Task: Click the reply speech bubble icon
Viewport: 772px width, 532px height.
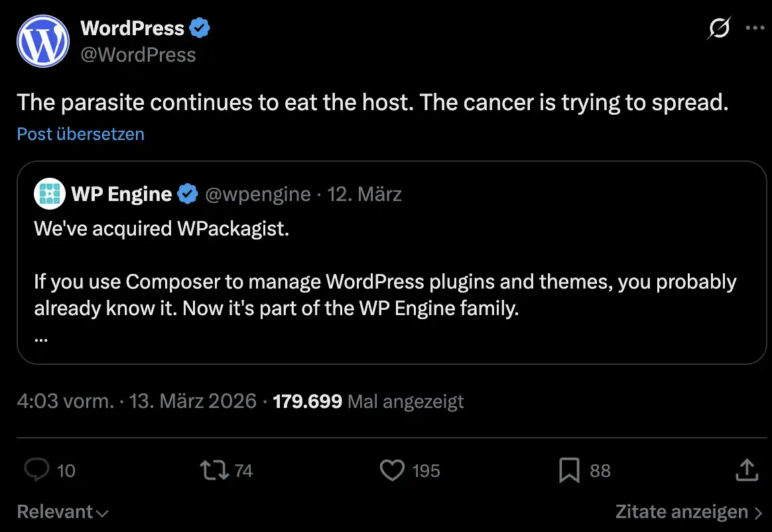Action: click(37, 470)
